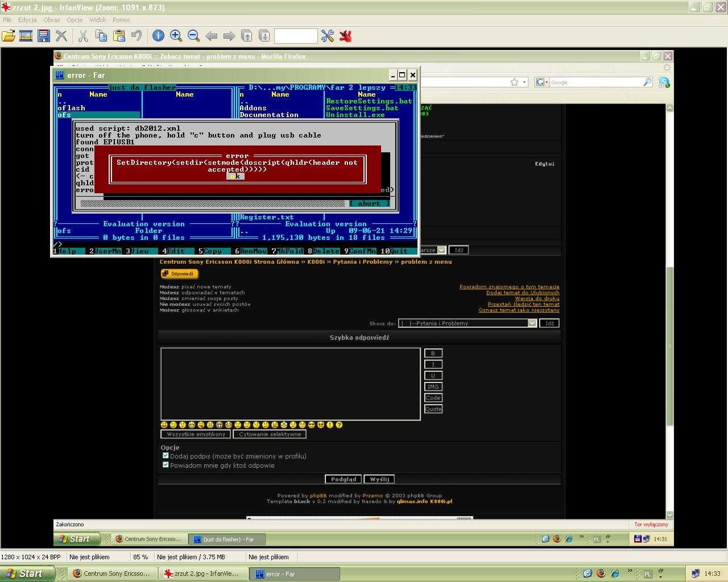Click Pytania i Problemy breadcrumb link

pos(362,262)
